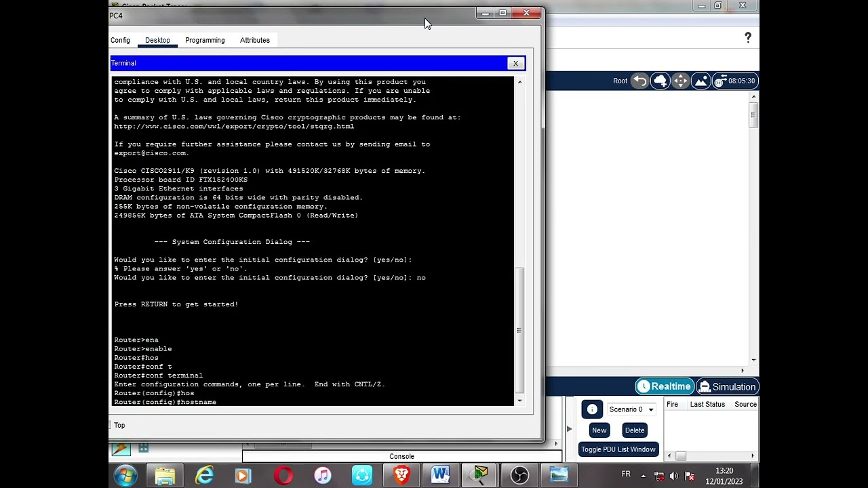Click the scenario info icon
The image size is (868, 488).
[x=592, y=409]
